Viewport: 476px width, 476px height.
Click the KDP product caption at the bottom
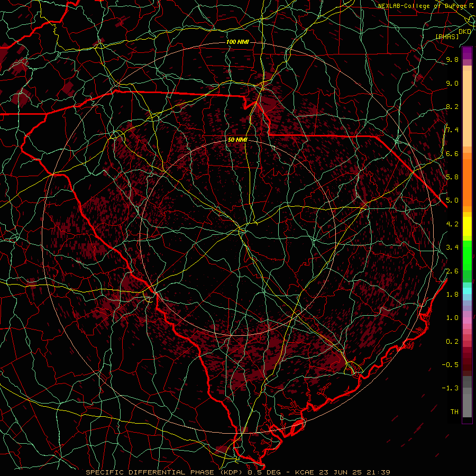(x=238, y=472)
